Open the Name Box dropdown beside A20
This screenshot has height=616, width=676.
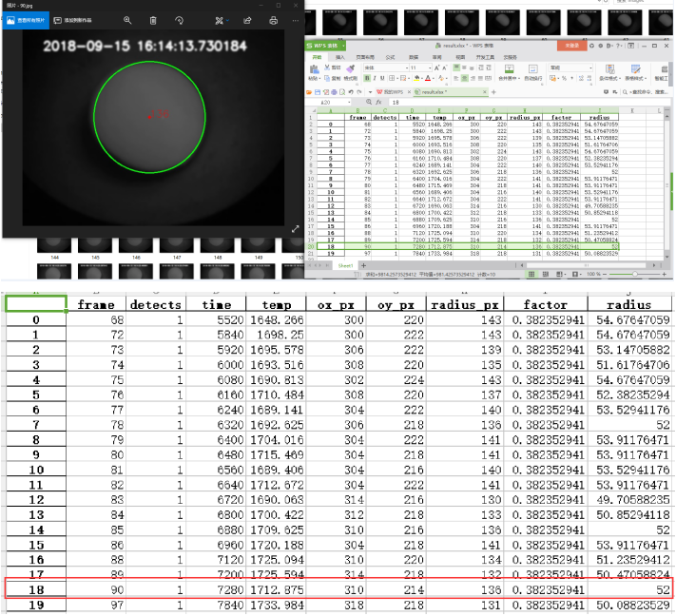click(349, 102)
